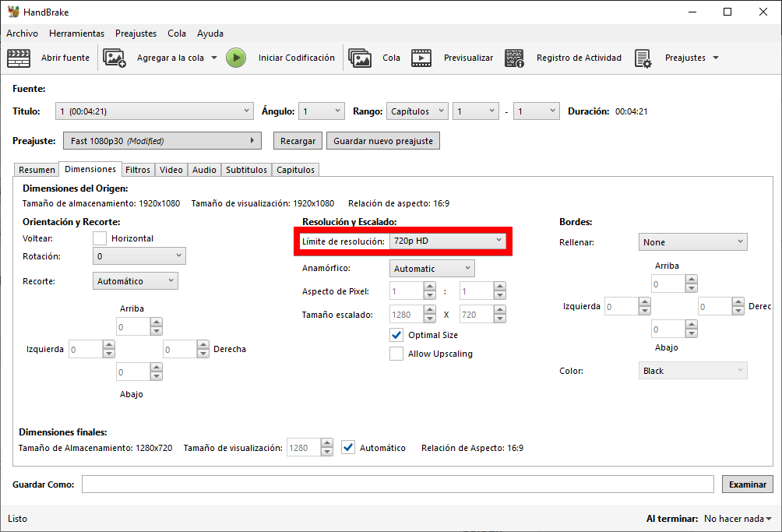Image resolution: width=782 pixels, height=532 pixels.
Task: Click Iniciar Codificación label
Action: click(296, 58)
